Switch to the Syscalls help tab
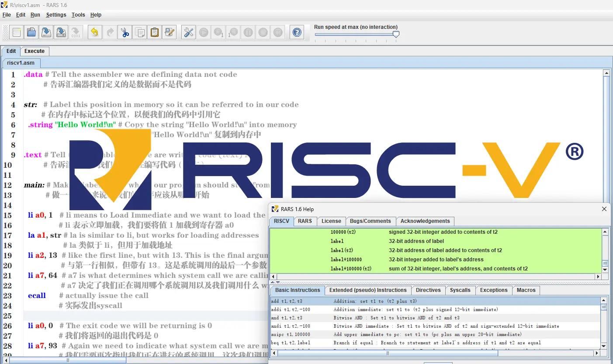 (x=460, y=290)
